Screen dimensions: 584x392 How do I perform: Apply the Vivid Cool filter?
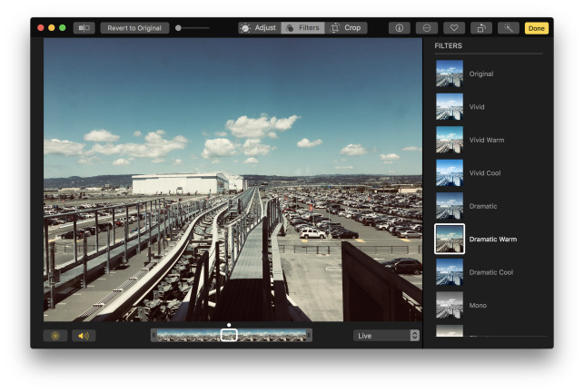450,172
